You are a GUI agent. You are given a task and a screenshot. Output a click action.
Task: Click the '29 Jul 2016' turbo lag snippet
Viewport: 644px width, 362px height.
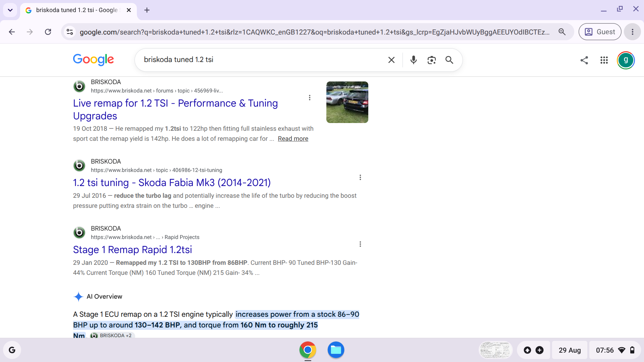(x=215, y=201)
